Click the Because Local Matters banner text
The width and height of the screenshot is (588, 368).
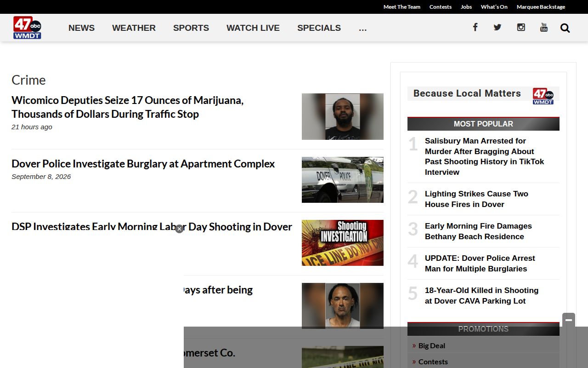pyautogui.click(x=467, y=93)
